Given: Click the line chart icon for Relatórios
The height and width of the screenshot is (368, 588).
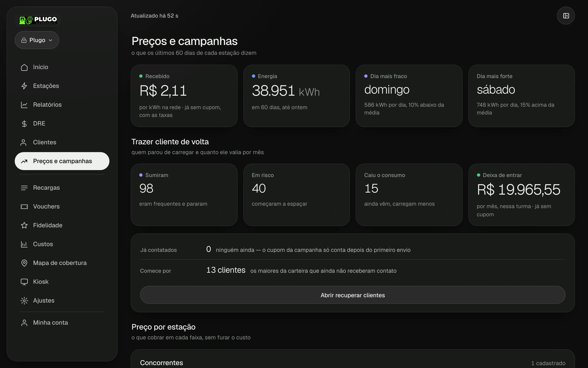Looking at the screenshot, I should tap(24, 105).
